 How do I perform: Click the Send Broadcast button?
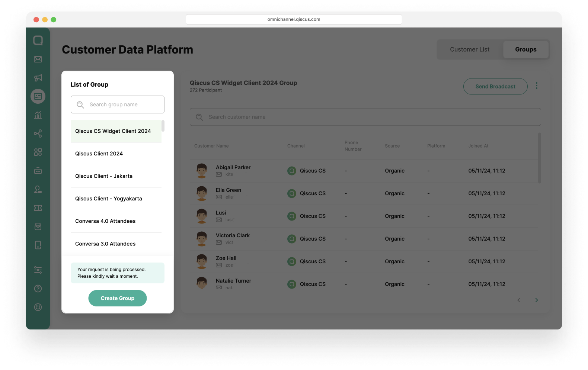click(495, 86)
